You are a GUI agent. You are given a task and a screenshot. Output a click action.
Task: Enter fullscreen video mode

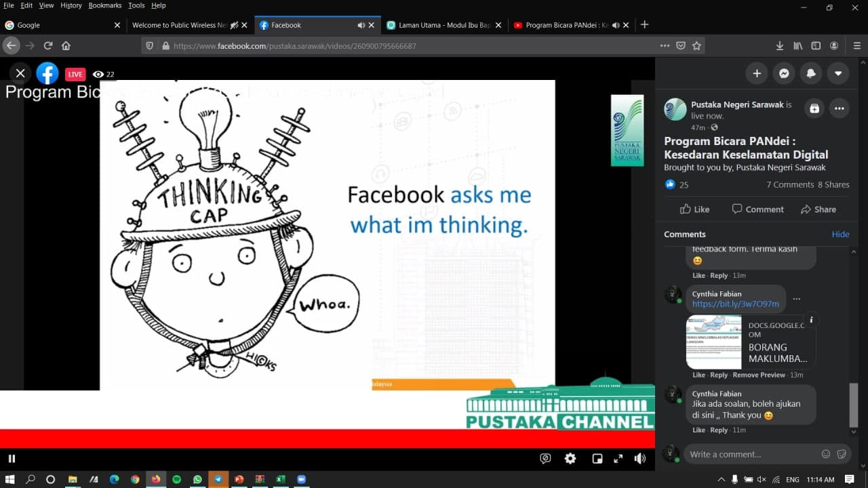(618, 459)
